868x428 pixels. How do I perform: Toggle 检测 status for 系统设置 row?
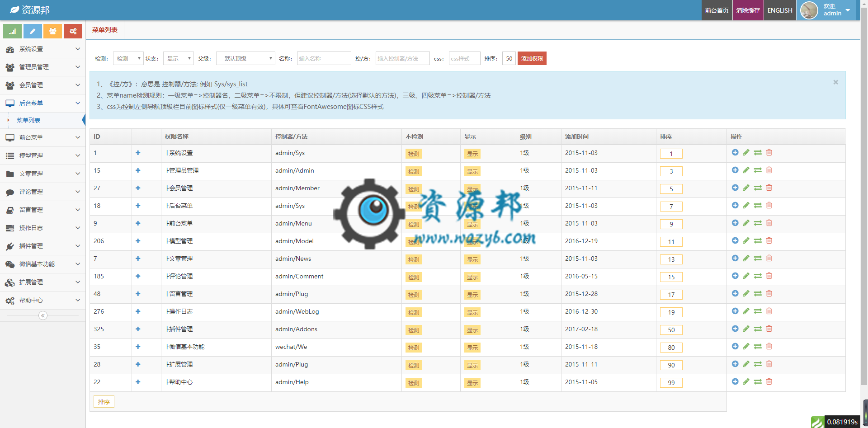(414, 154)
